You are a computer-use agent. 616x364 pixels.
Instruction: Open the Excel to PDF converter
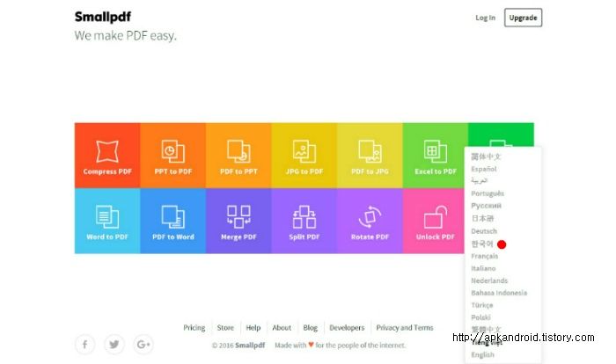(436, 156)
